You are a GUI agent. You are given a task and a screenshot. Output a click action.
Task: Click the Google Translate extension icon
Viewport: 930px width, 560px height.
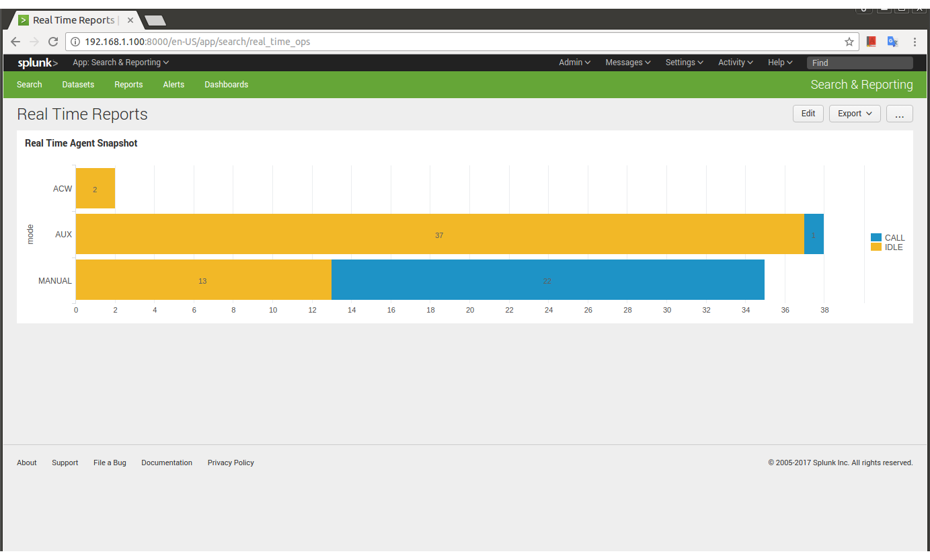click(892, 42)
